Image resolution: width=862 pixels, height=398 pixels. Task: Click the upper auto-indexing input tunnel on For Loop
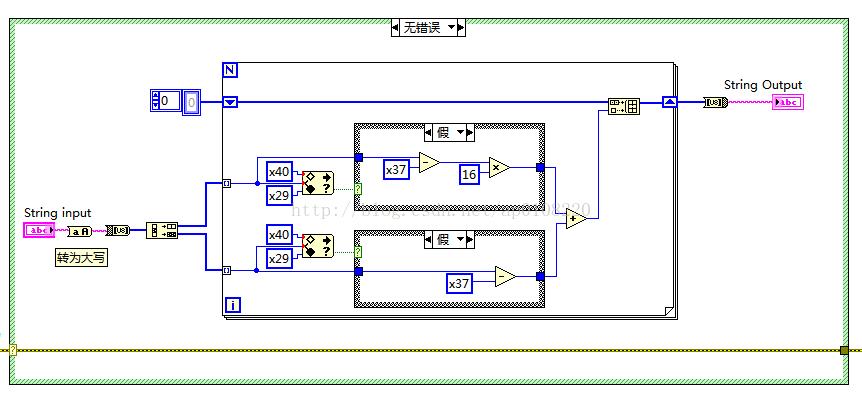(226, 184)
